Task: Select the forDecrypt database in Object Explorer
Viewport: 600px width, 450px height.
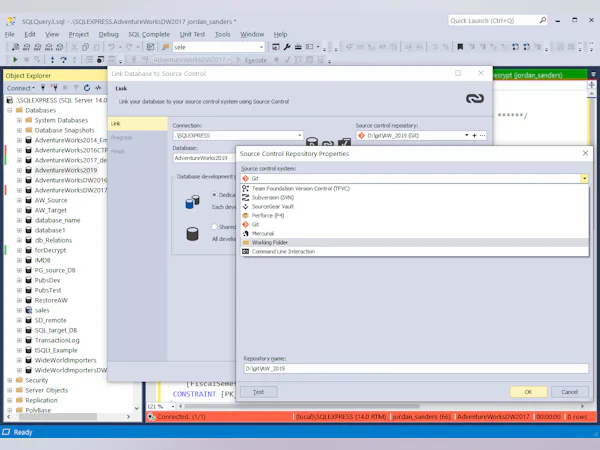Action: click(x=51, y=250)
